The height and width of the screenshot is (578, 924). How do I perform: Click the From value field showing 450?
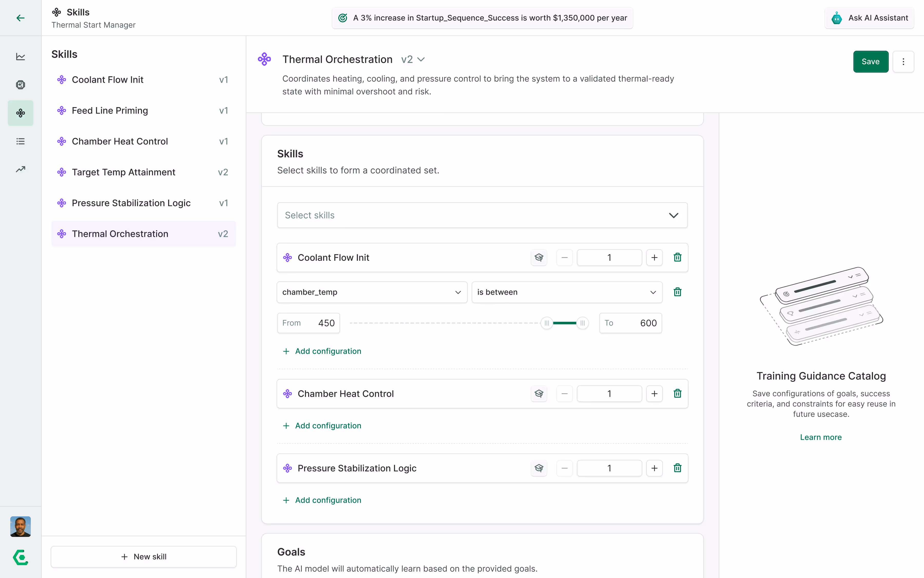(x=309, y=323)
